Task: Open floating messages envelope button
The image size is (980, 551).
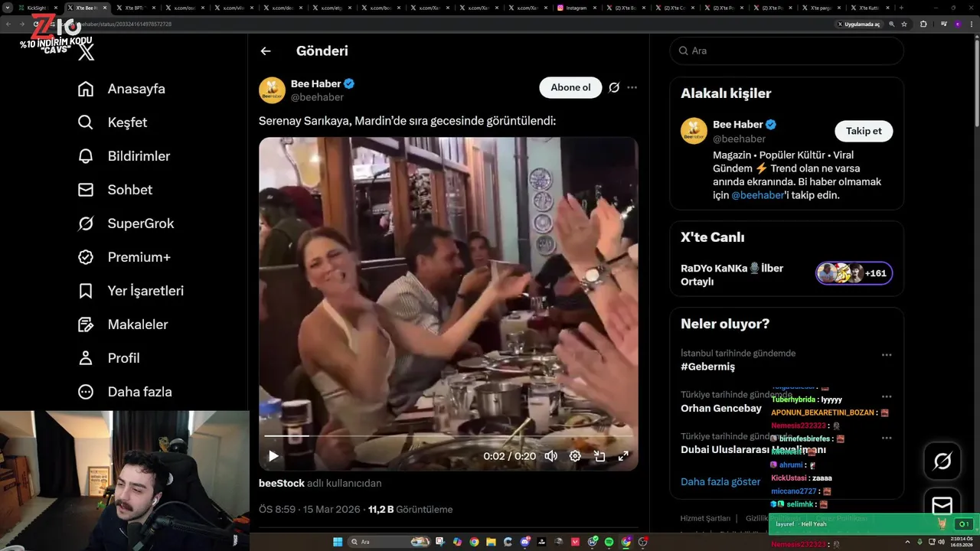Action: 942,506
